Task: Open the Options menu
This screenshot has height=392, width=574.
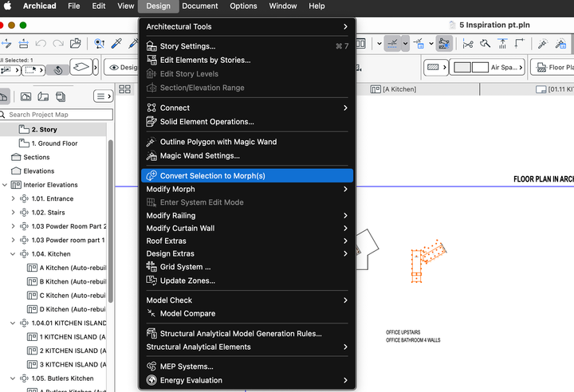Action: pyautogui.click(x=243, y=6)
